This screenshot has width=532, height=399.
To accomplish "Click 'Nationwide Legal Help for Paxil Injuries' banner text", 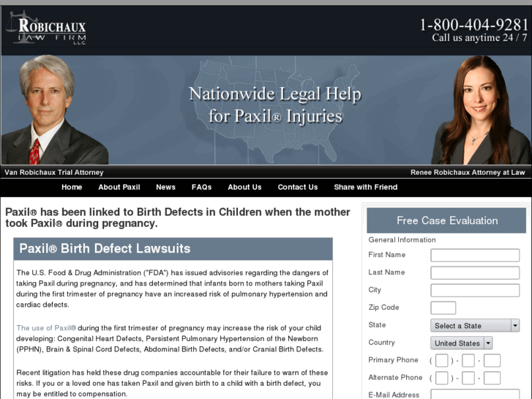I will tap(275, 105).
